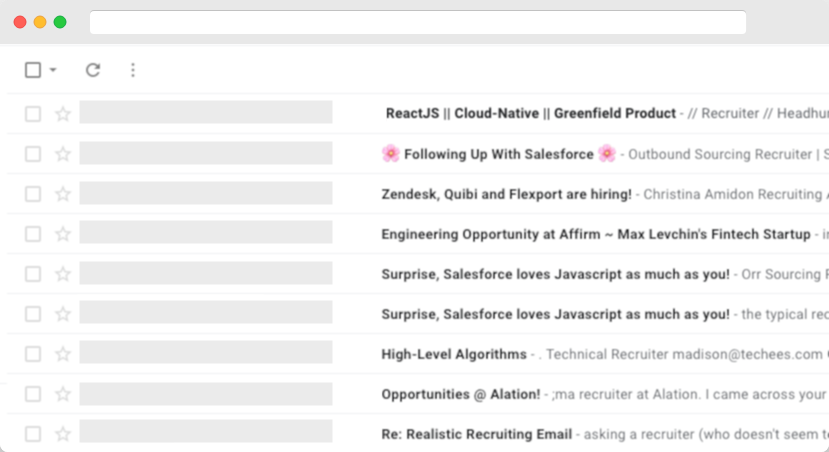Star the Opportunities @ Alation email
Image resolution: width=829 pixels, height=452 pixels.
63,394
